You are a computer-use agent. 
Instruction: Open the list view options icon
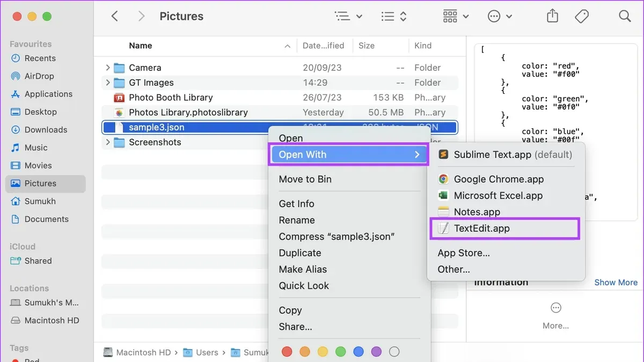(x=348, y=17)
